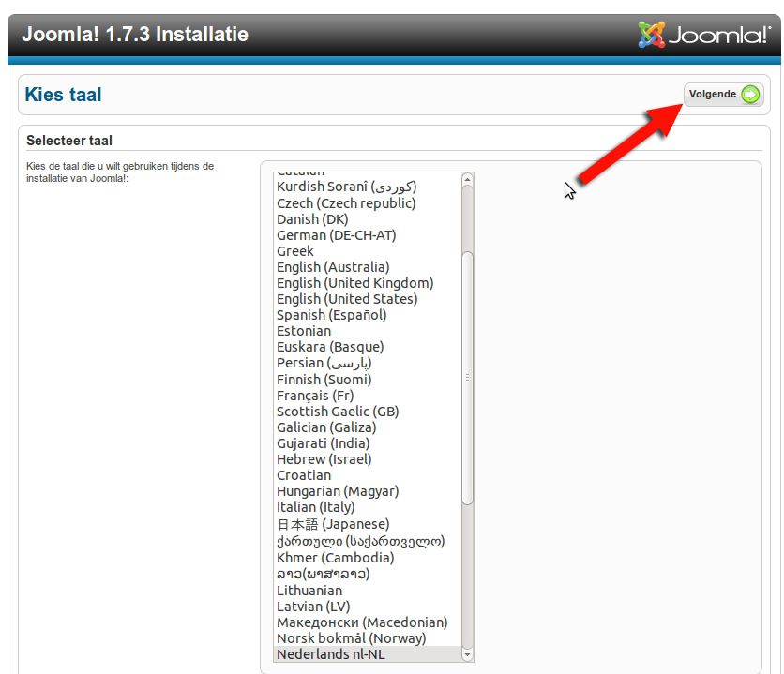Select Kurdish Soranî in language list

coord(368,187)
